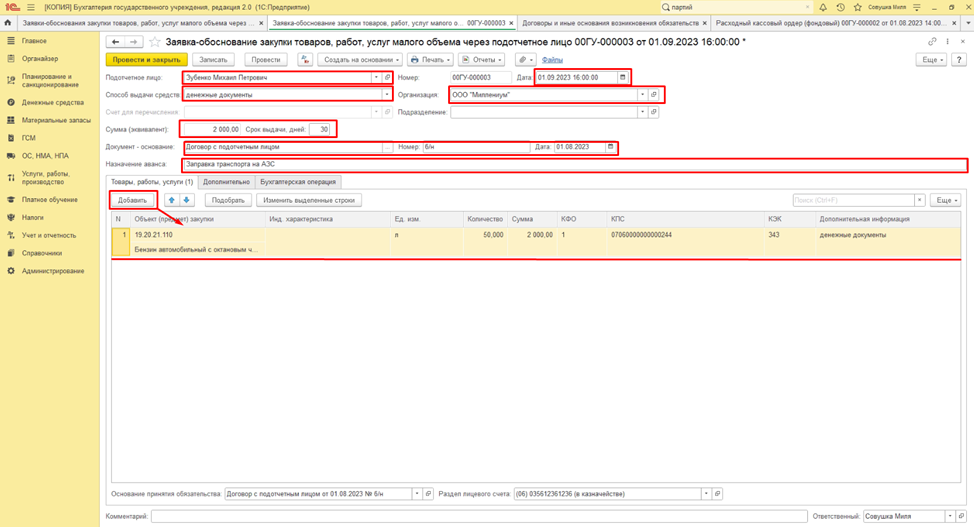Click Провести button
The image size is (974, 527).
pyautogui.click(x=266, y=60)
